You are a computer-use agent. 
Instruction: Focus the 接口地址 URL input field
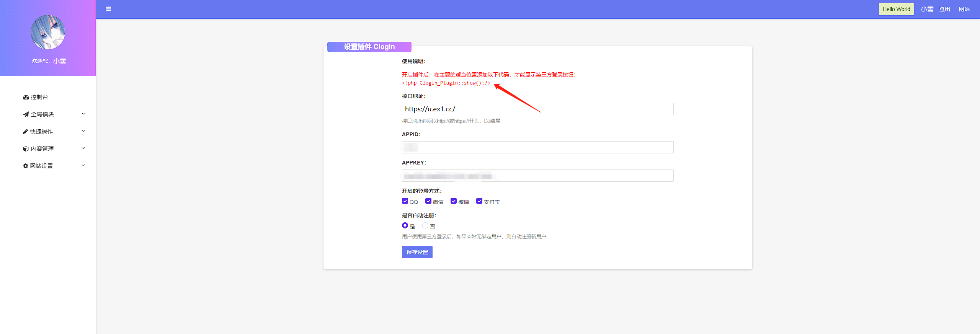coord(538,109)
